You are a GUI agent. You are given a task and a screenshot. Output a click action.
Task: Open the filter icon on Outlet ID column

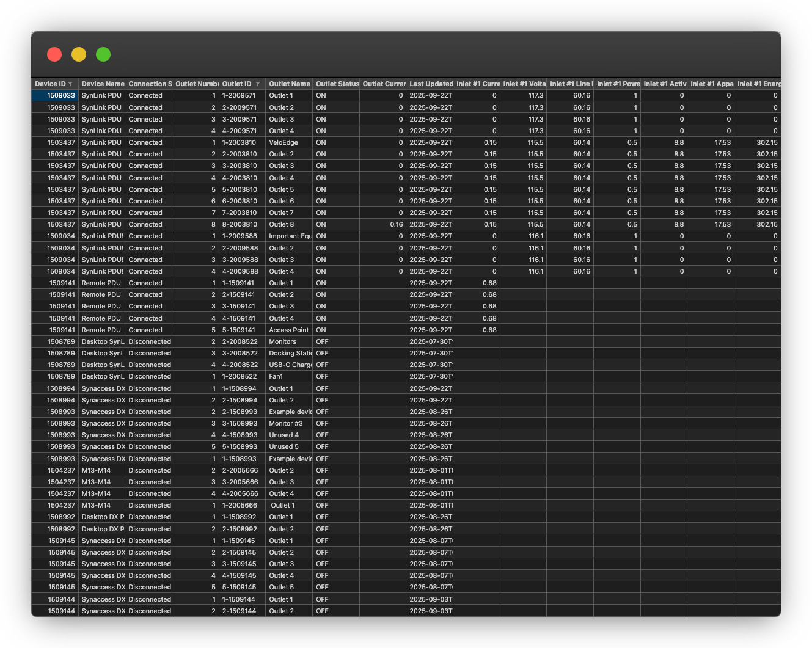258,84
